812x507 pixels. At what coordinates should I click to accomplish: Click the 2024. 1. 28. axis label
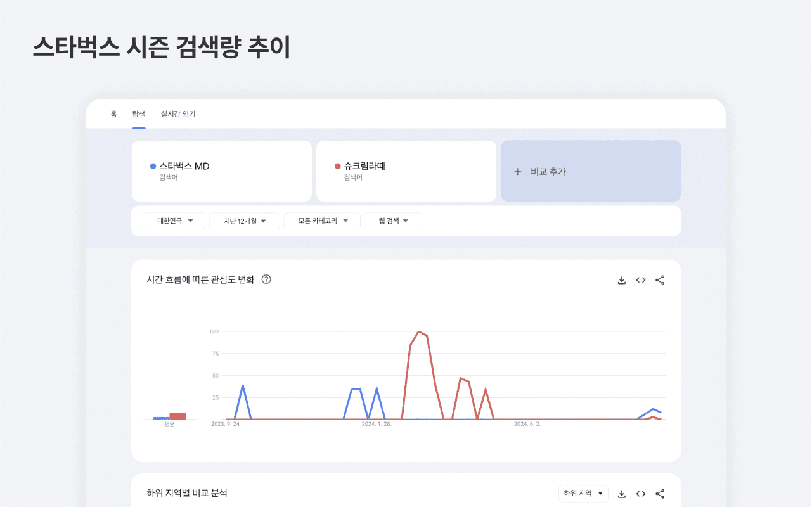(377, 424)
